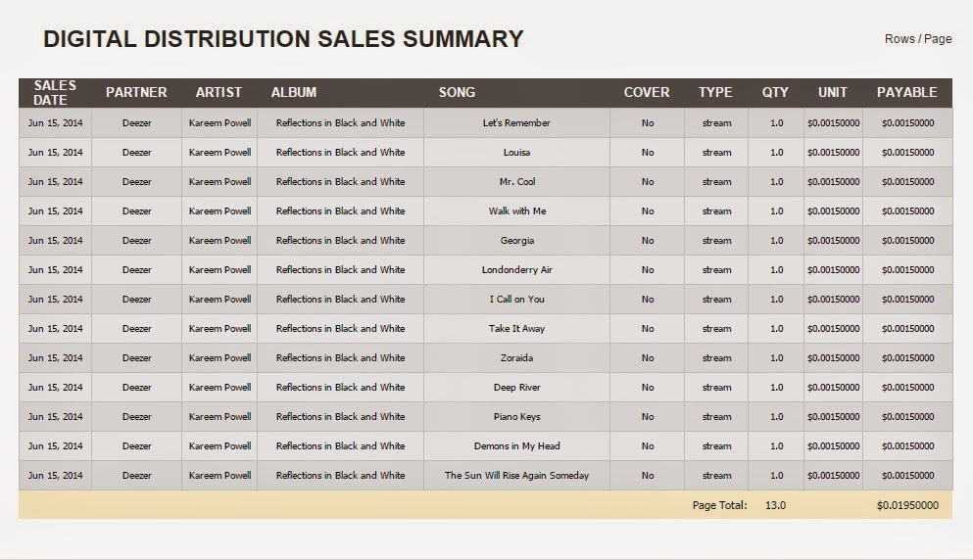
Task: Sort by the COVER column header
Action: pyautogui.click(x=647, y=93)
